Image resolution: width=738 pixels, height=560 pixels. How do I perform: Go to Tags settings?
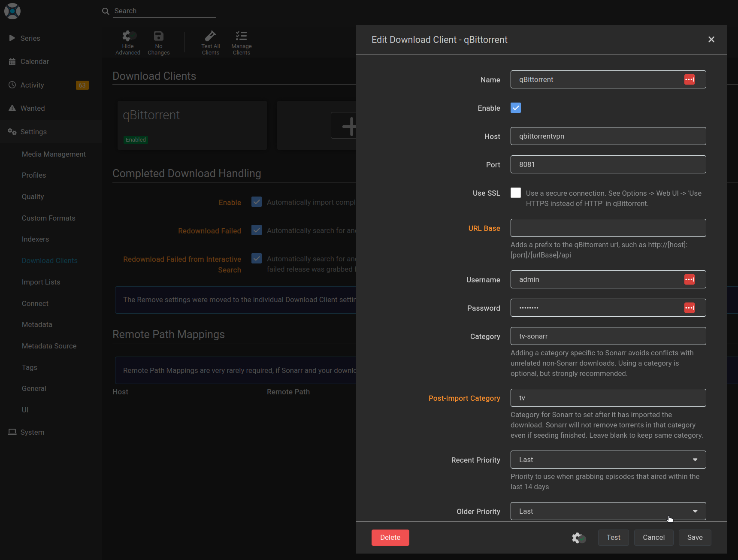point(30,367)
